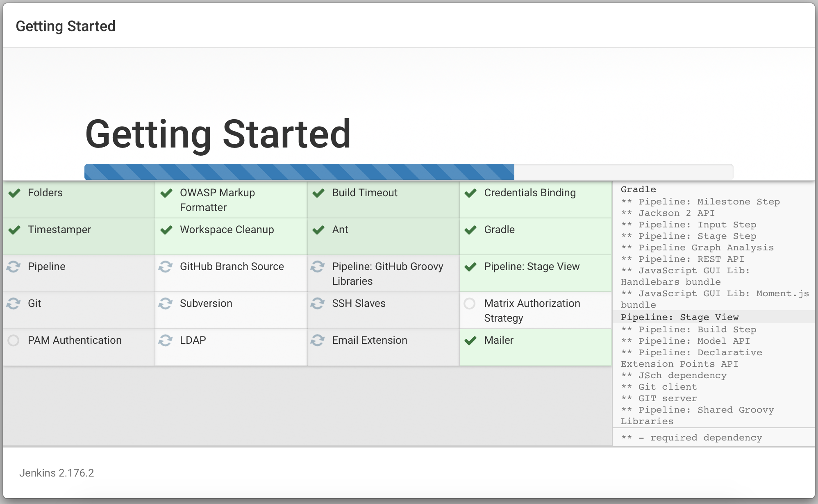Click the sync icon beside SSH Slaves
The image size is (818, 504).
pyautogui.click(x=318, y=304)
